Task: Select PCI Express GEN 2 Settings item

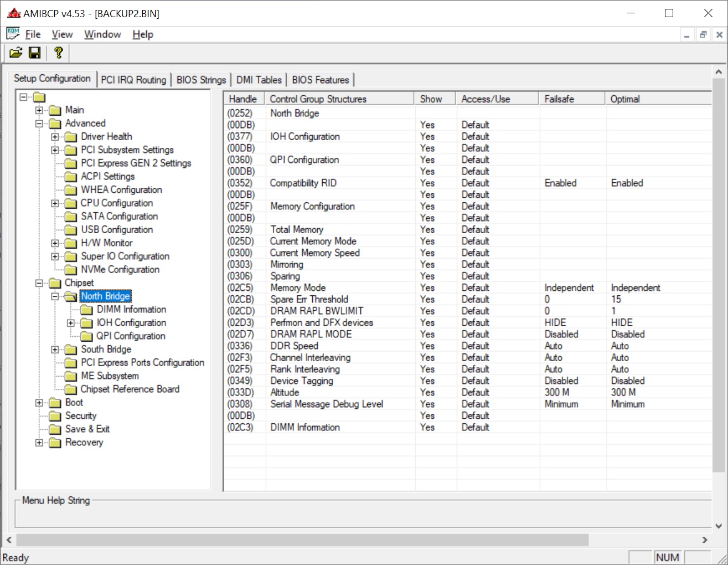Action: (136, 163)
